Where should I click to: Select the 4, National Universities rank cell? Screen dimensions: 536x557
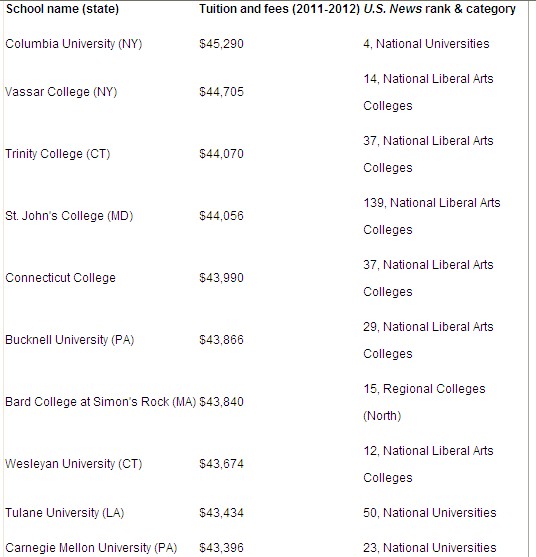pyautogui.click(x=426, y=44)
